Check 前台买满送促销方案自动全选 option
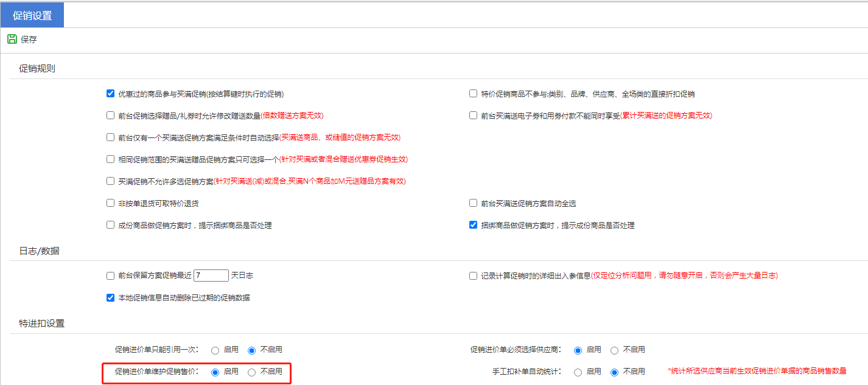The width and height of the screenshot is (868, 385). click(x=473, y=203)
